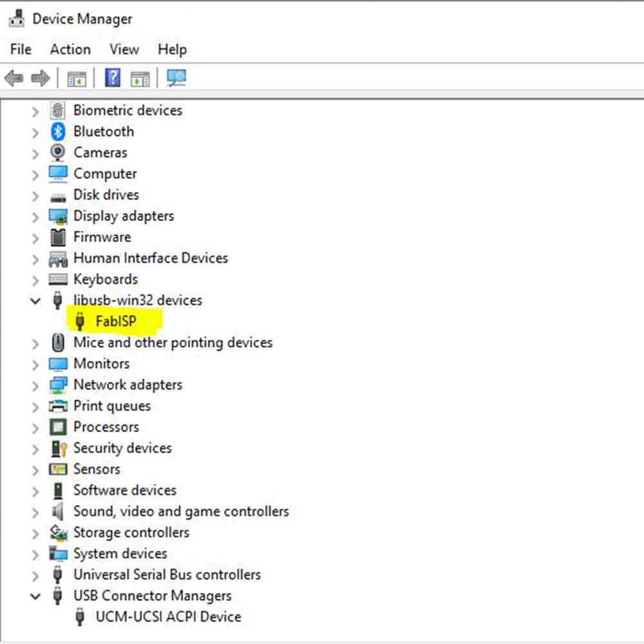Click the mouse icon for pointing devices
644x644 pixels.
[58, 343]
